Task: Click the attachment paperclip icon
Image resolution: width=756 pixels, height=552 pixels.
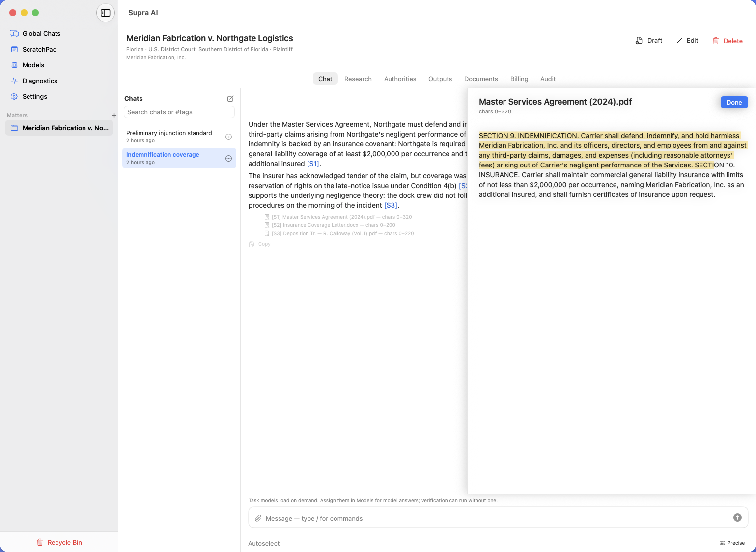Action: click(x=258, y=518)
